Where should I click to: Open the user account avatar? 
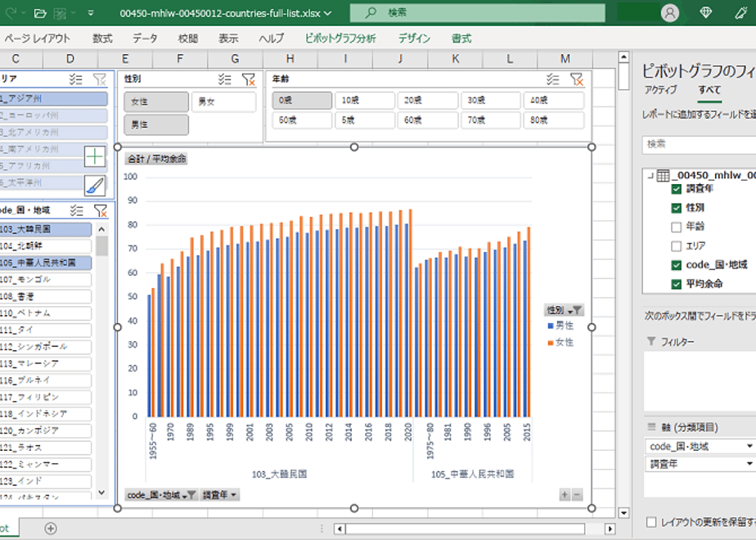point(670,13)
